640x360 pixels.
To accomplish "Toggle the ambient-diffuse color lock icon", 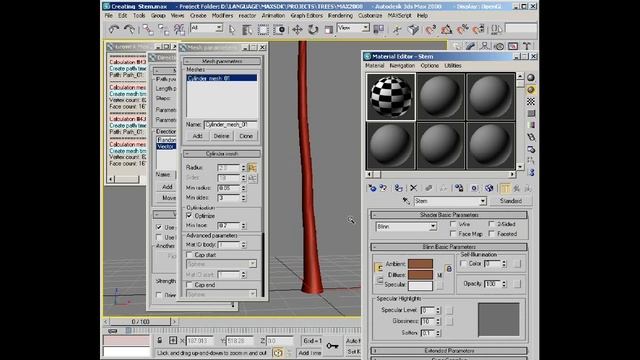I will [x=379, y=268].
